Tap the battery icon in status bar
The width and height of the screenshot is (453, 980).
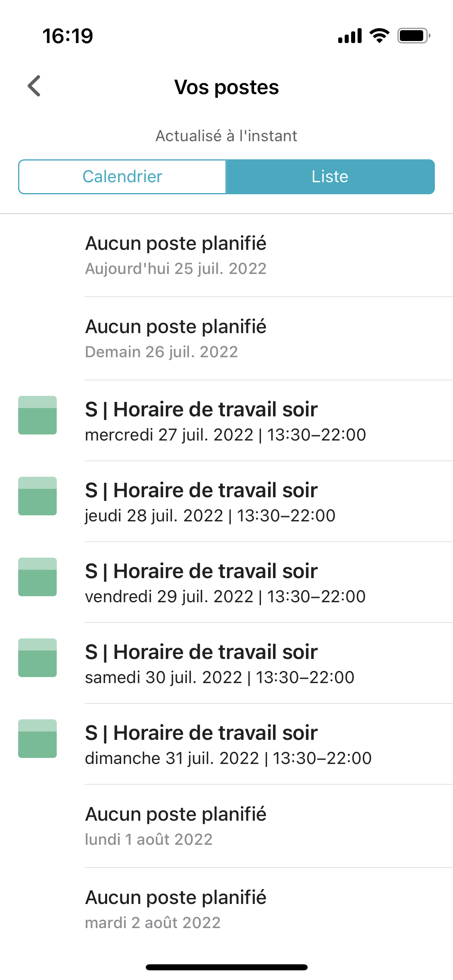point(414,36)
